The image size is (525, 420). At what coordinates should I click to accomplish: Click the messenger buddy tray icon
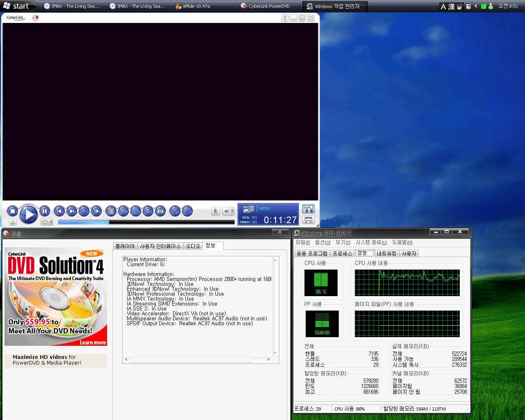(491, 6)
